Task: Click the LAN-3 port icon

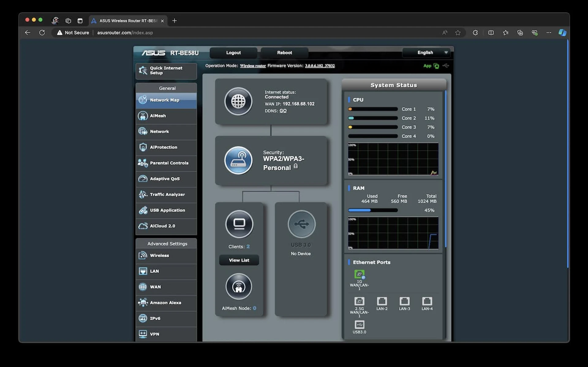Action: point(405,301)
